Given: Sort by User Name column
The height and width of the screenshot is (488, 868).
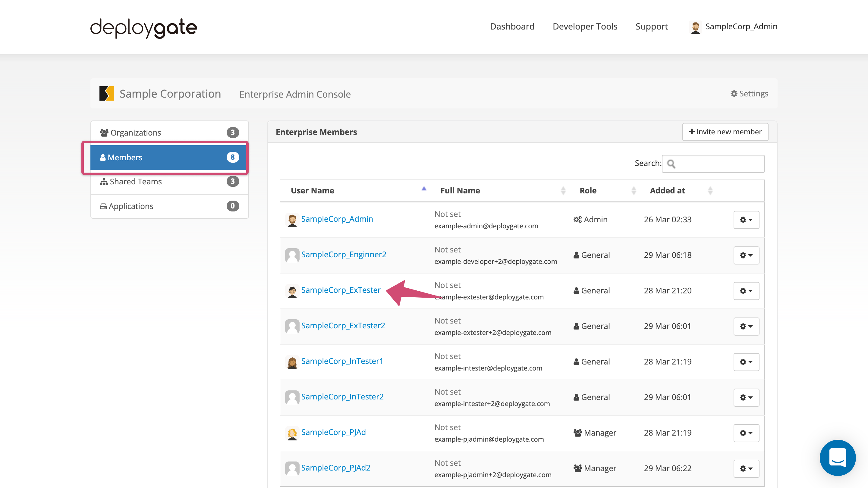Looking at the screenshot, I should click(355, 191).
